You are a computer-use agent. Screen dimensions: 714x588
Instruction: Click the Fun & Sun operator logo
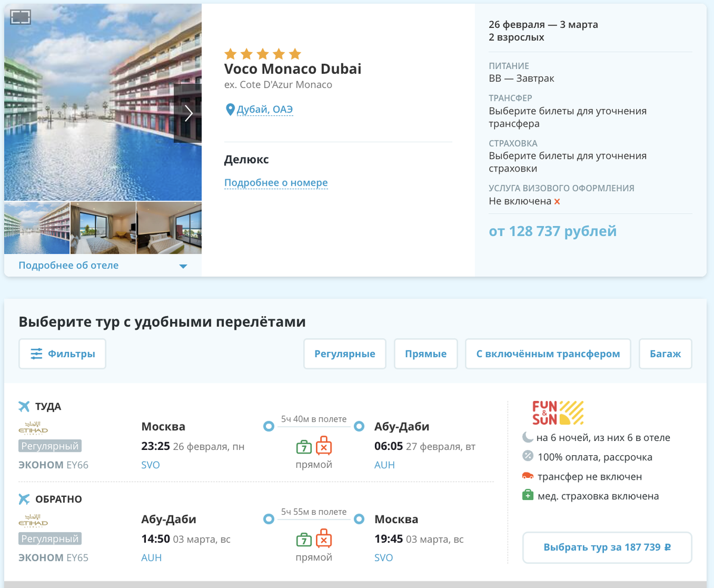(558, 412)
